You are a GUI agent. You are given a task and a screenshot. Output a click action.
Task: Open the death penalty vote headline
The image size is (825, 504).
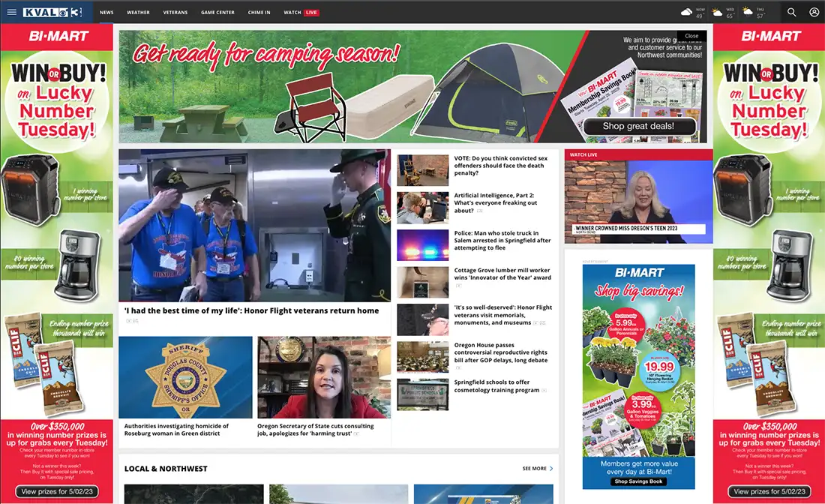pos(501,166)
